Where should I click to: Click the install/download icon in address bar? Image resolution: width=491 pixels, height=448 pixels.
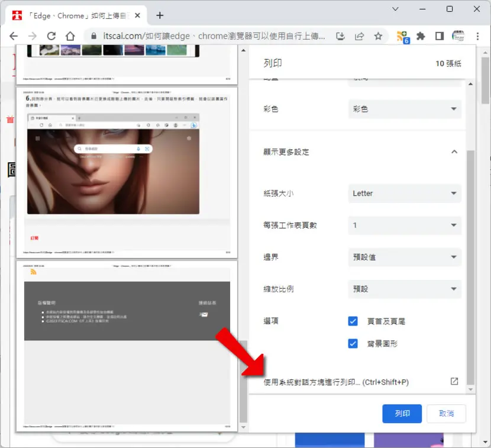click(340, 36)
